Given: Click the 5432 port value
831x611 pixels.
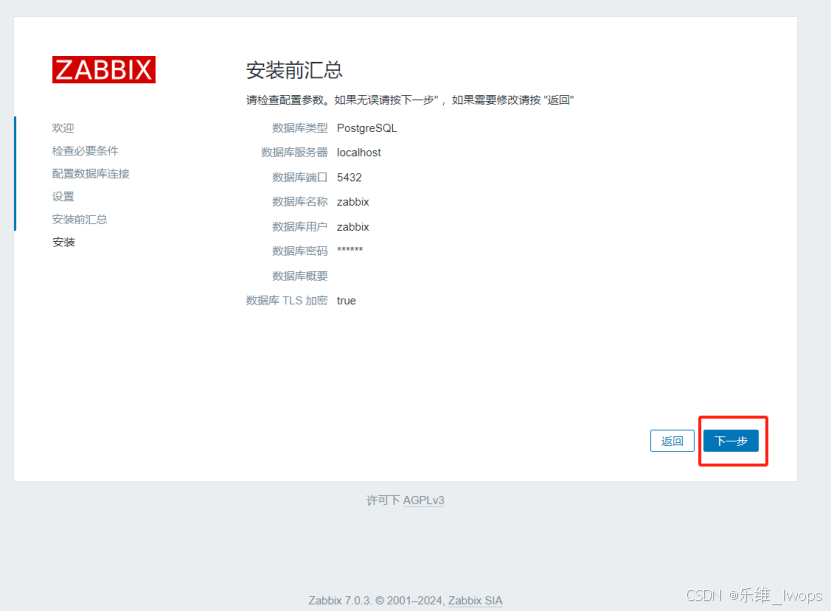Looking at the screenshot, I should tap(349, 178).
